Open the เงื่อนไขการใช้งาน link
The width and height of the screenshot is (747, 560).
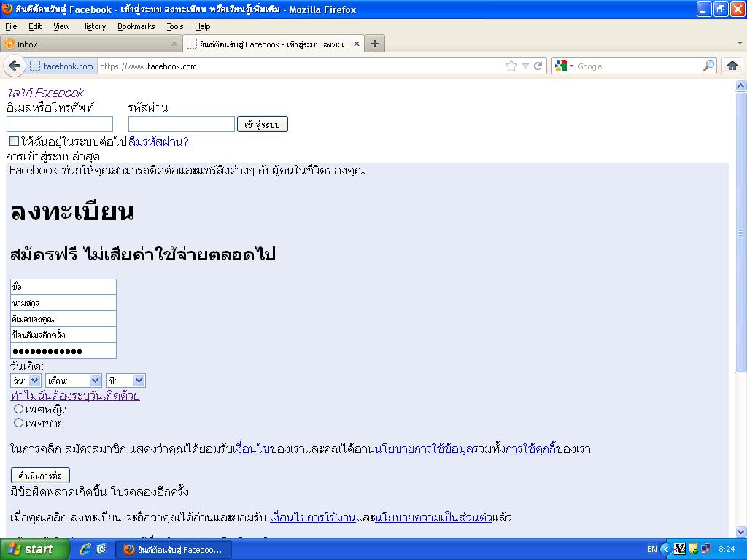coord(312,517)
